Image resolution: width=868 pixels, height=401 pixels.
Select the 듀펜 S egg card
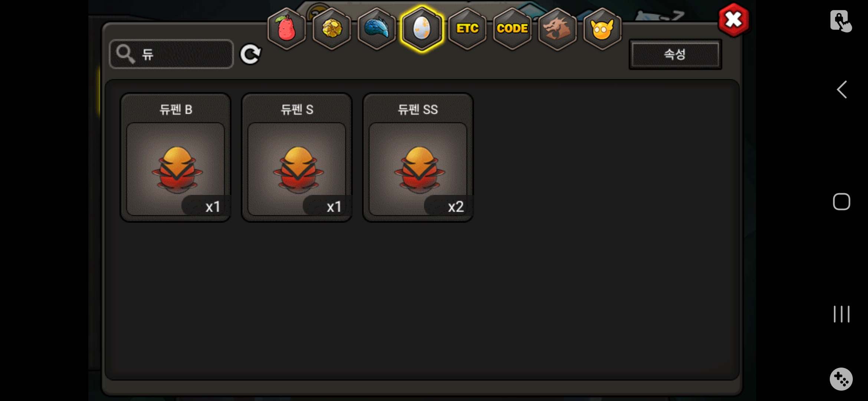click(x=297, y=157)
